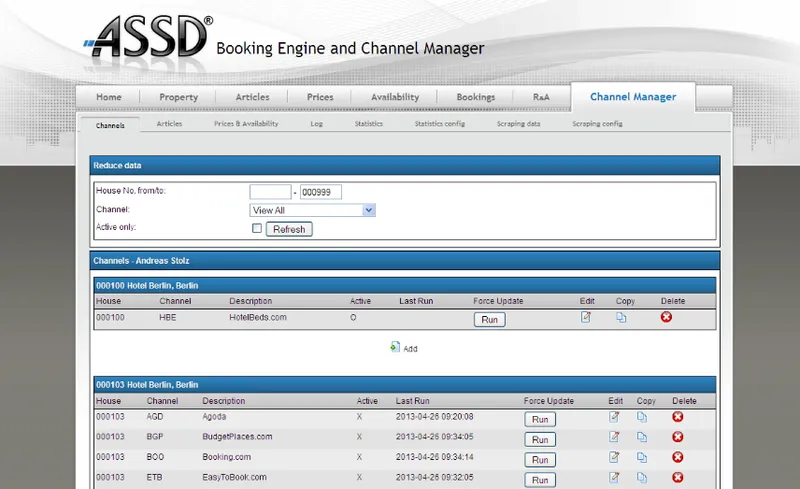This screenshot has height=489, width=800.
Task: Click the 000100 Hotel Berlin, Berlin header
Action: pos(405,285)
